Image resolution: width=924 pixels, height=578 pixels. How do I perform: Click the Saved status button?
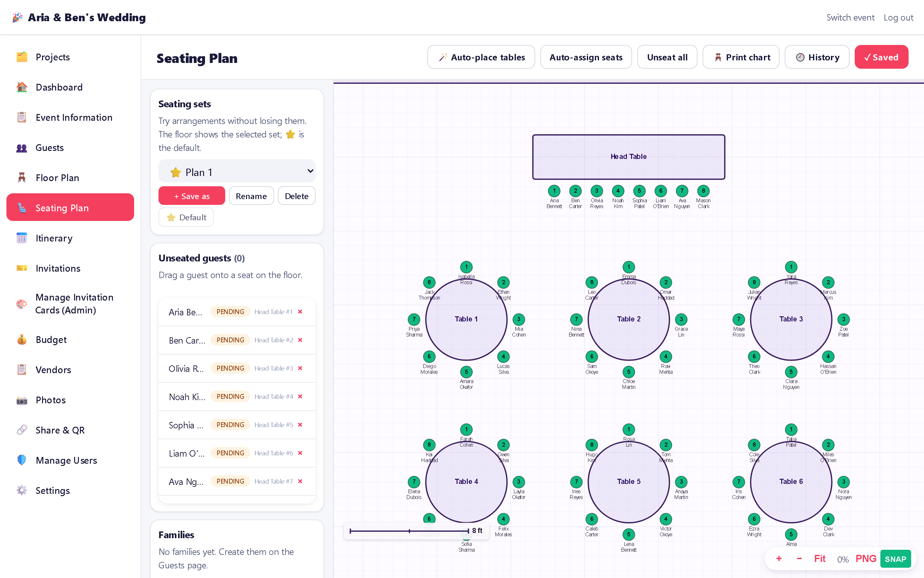click(x=881, y=57)
